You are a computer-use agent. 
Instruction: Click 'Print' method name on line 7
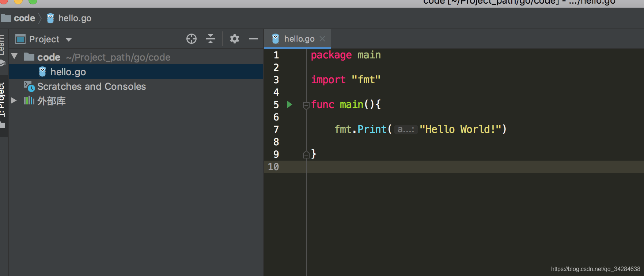(x=372, y=129)
